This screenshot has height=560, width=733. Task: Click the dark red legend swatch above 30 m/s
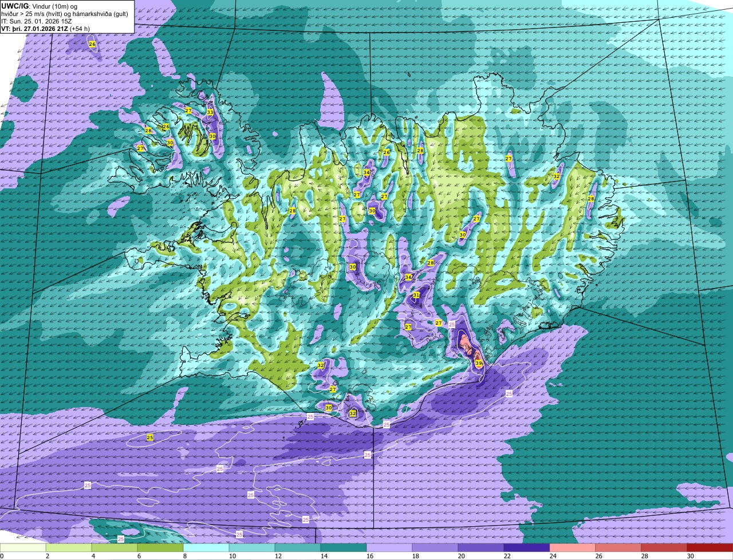(710, 548)
